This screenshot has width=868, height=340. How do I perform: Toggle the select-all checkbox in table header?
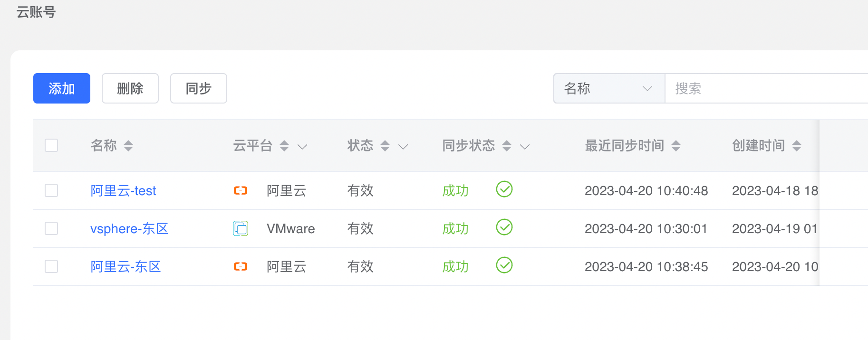(x=51, y=145)
